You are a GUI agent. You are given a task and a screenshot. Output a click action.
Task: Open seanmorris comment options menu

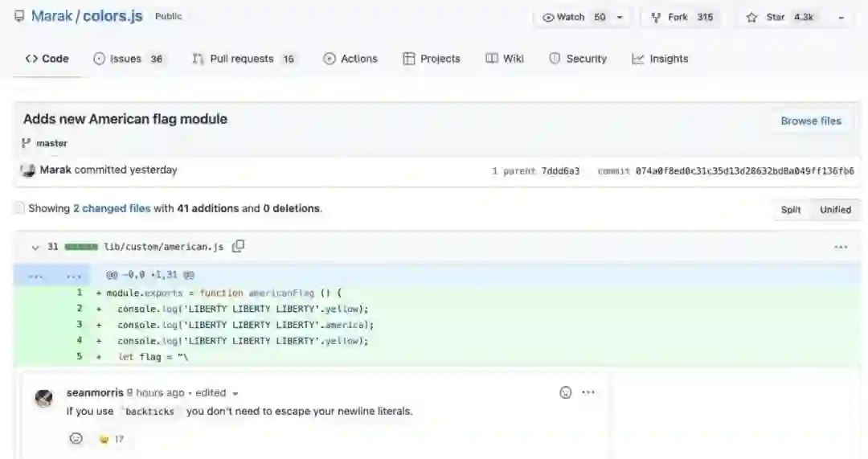[588, 392]
